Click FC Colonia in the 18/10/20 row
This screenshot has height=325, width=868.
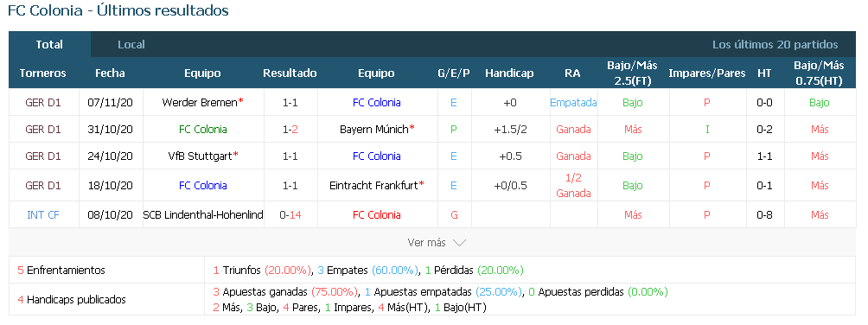(202, 186)
